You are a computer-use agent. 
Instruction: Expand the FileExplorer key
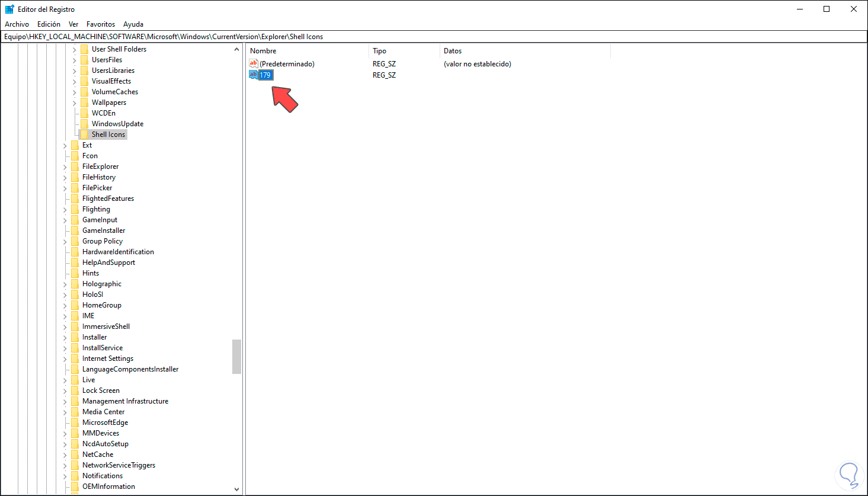pyautogui.click(x=65, y=166)
